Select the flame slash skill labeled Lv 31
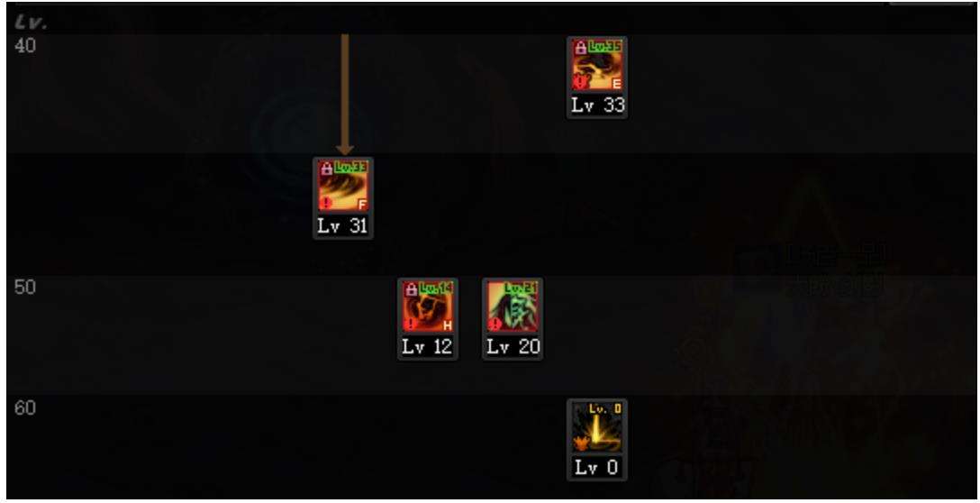This screenshot has width=980, height=503. pyautogui.click(x=343, y=186)
